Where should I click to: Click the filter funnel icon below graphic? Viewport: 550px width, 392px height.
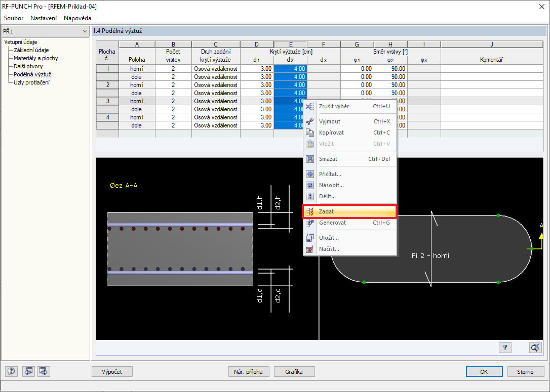click(505, 347)
